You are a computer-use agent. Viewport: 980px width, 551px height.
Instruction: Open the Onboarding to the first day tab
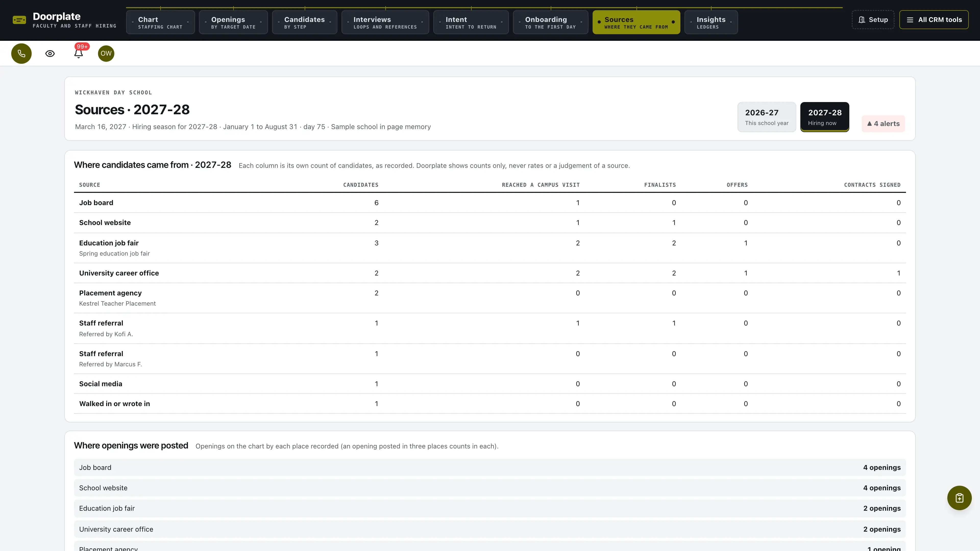(x=550, y=22)
